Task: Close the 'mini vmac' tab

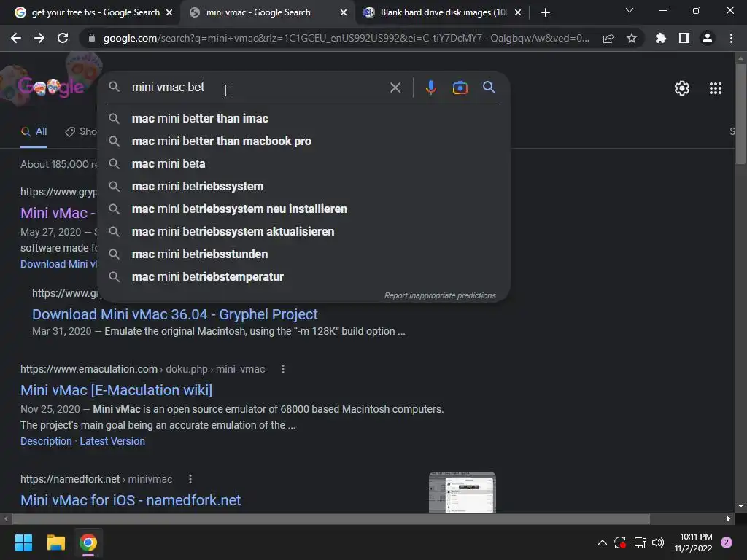Action: 344,12
